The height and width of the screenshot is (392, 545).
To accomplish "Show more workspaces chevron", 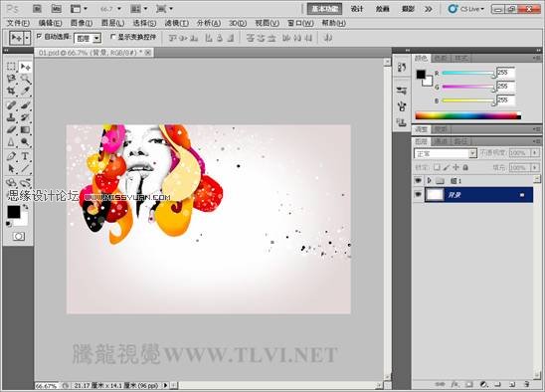I will point(429,9).
